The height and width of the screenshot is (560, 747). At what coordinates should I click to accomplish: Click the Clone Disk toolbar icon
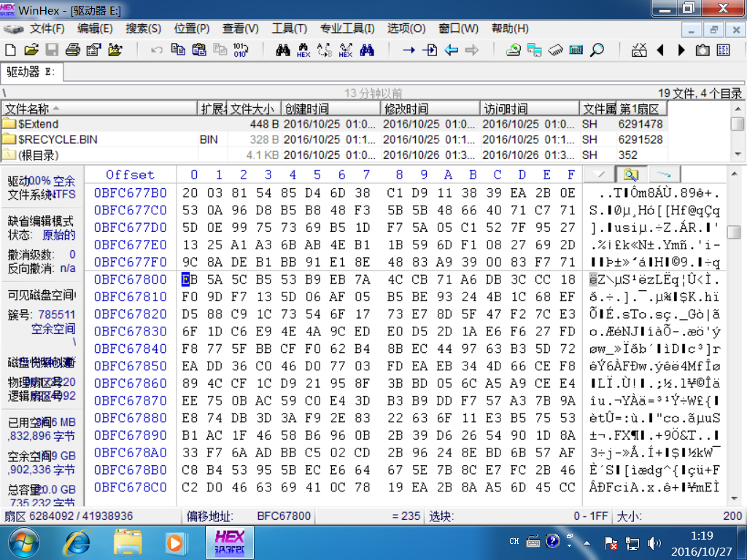click(x=534, y=50)
